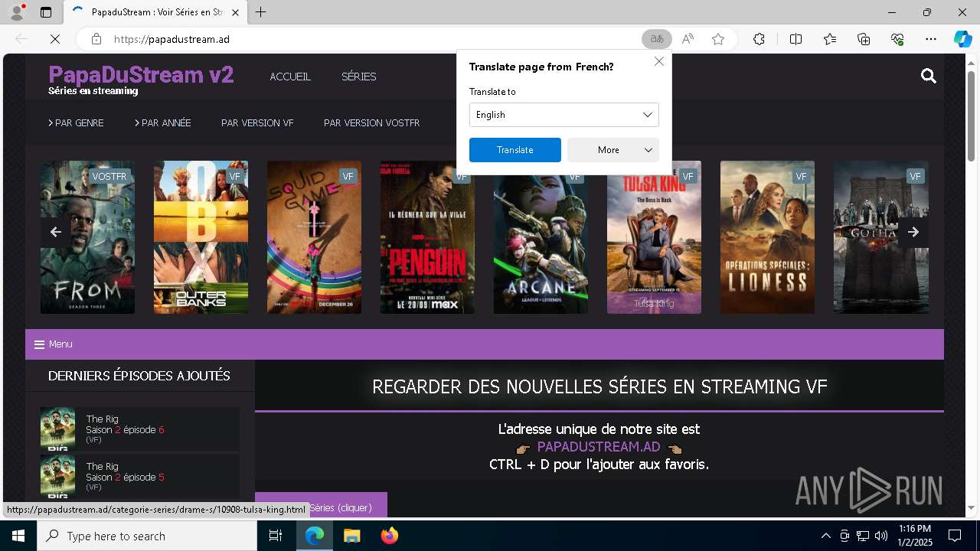
Task: Open the Extensions puzzle icon
Action: 759,39
